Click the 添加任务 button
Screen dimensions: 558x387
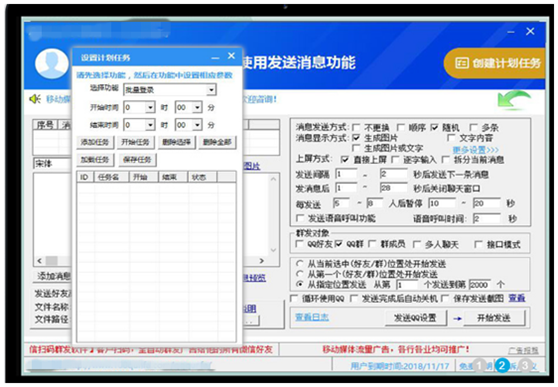[x=95, y=142]
